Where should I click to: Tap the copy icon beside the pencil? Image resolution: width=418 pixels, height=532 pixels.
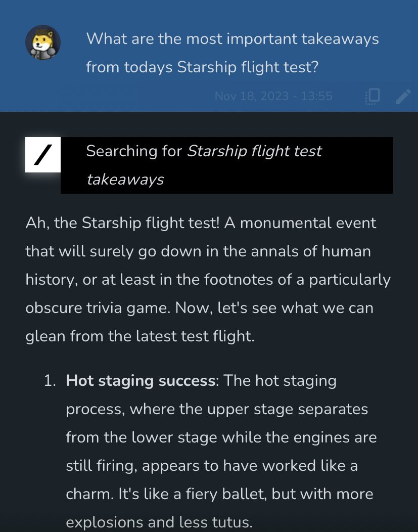click(x=373, y=96)
